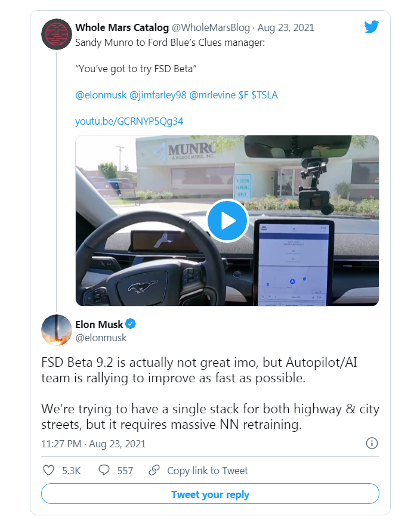
Task: Click the Elon Musk display name
Action: [99, 324]
